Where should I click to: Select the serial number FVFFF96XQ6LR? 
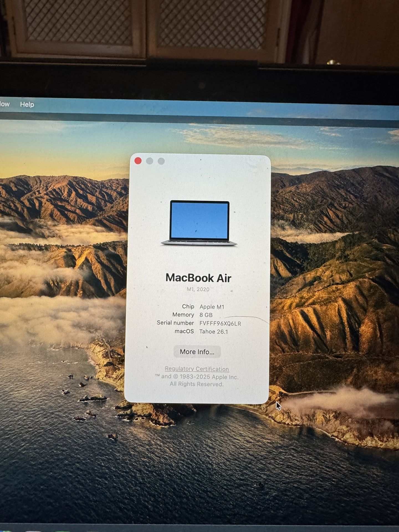(x=220, y=323)
